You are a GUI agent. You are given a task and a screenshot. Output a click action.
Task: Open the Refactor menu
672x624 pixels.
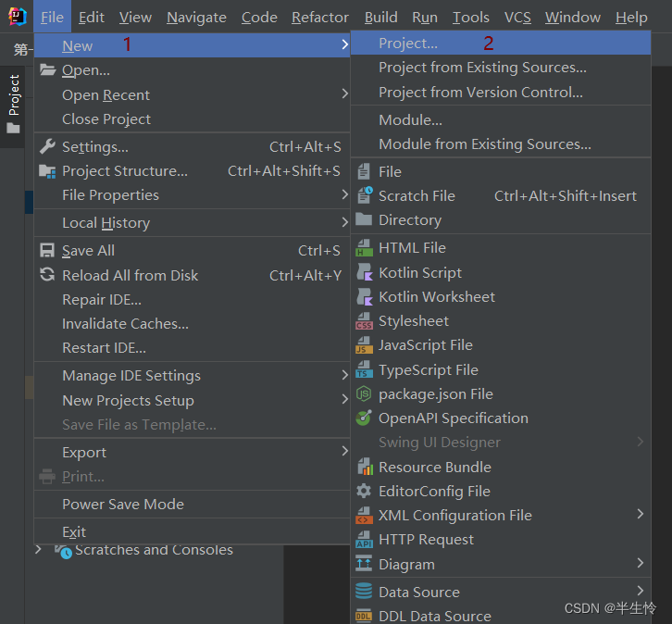pyautogui.click(x=320, y=18)
